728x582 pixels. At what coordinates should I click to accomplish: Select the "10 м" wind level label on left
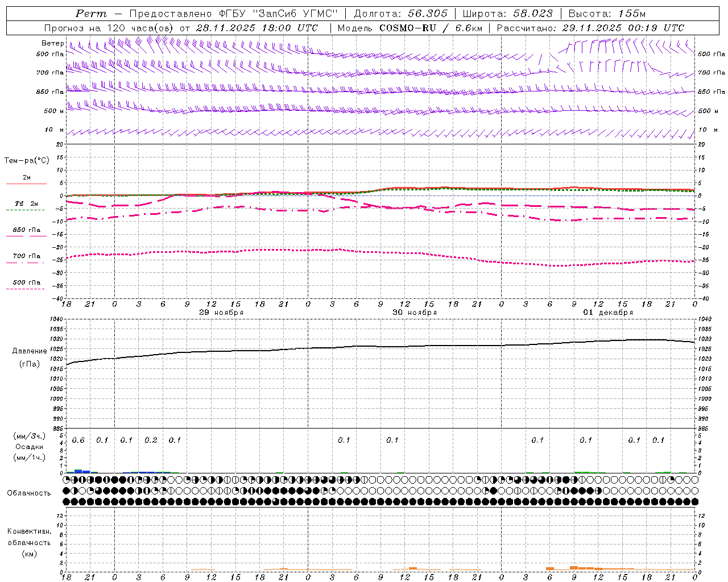pos(55,130)
